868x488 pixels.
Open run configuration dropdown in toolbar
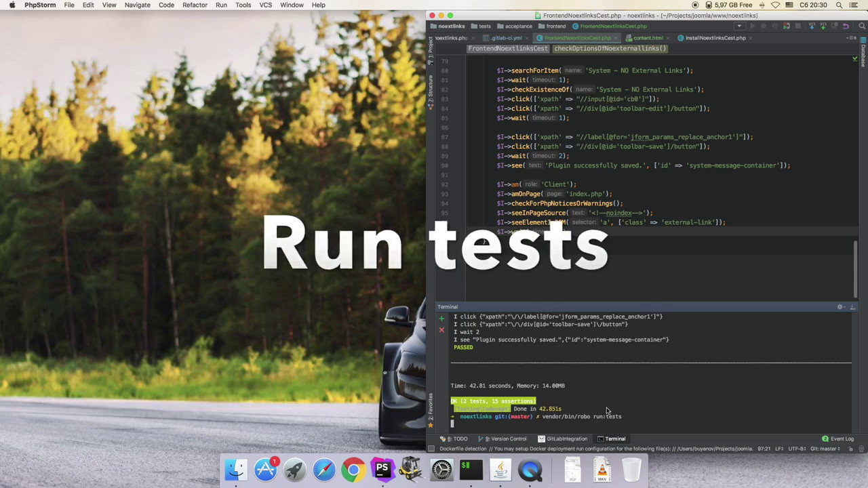click(740, 26)
